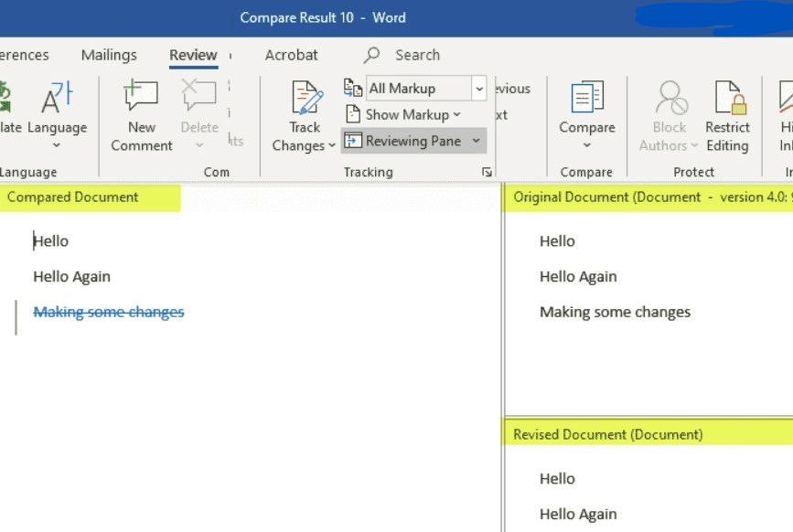
Task: Click 'Hello' in Compared Document
Action: pyautogui.click(x=50, y=241)
